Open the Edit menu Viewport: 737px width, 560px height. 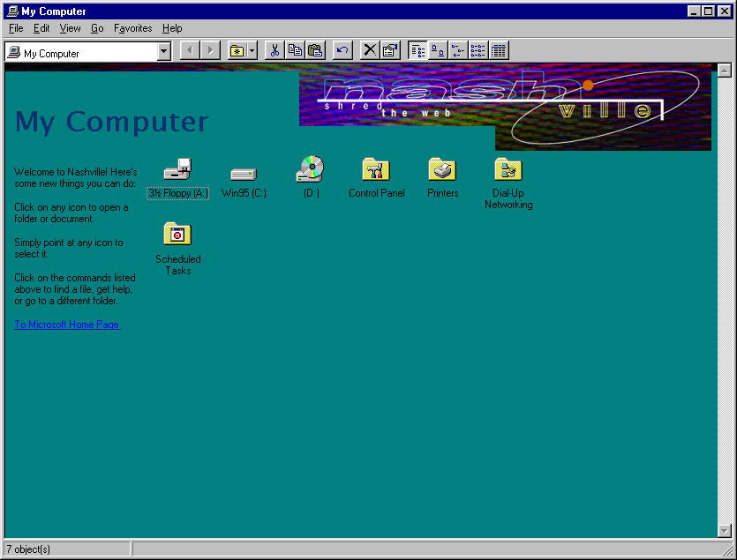point(41,28)
